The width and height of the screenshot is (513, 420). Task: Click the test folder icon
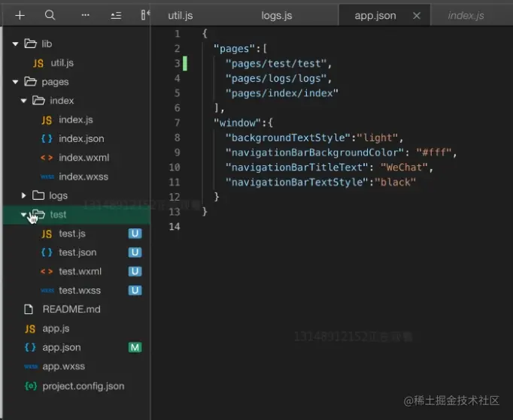pyautogui.click(x=38, y=214)
